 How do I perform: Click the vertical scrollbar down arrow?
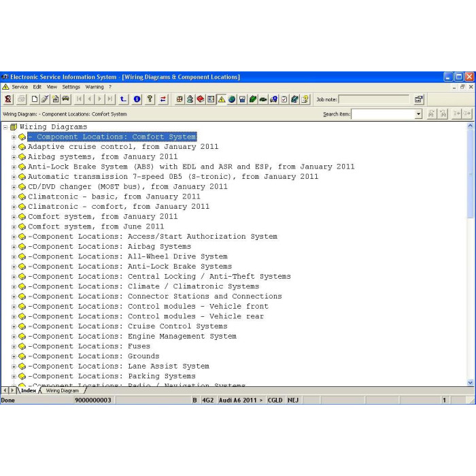(471, 382)
